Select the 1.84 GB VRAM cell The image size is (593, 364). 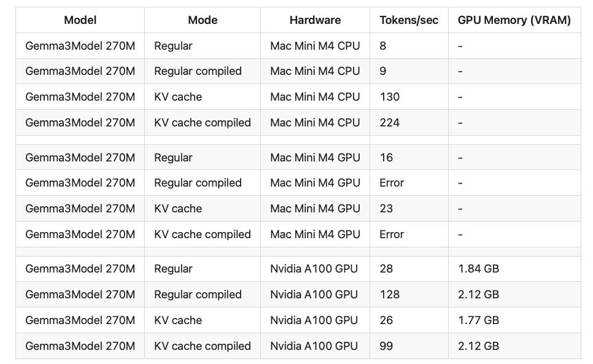point(478,269)
